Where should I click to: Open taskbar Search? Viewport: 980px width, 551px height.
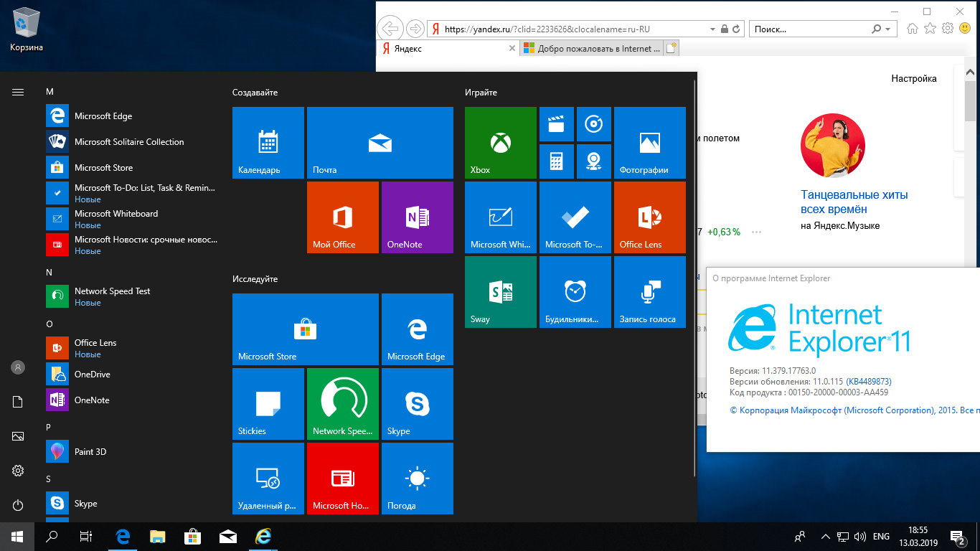pos(52,537)
